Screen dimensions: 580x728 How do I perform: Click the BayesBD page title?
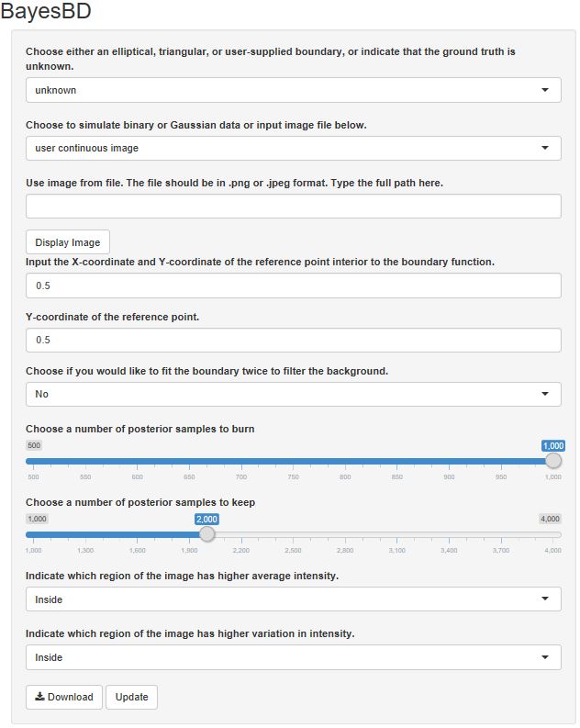pyautogui.click(x=46, y=13)
